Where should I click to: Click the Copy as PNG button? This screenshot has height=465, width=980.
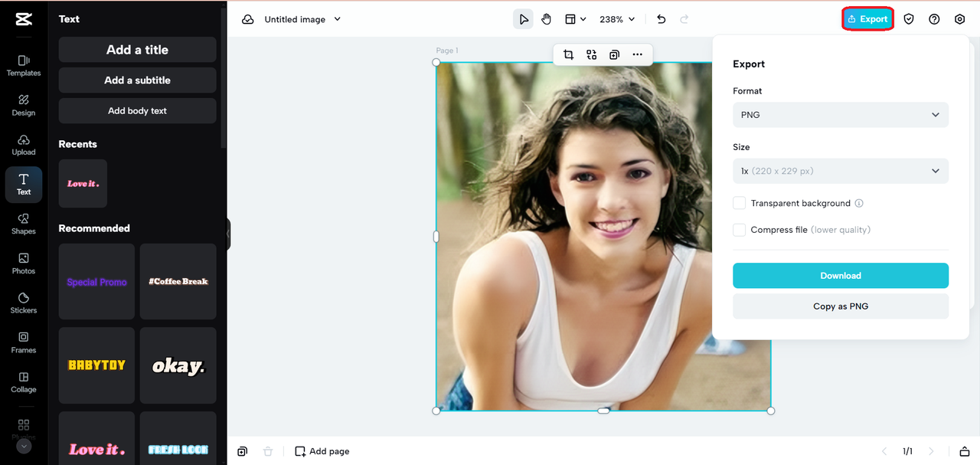841,306
